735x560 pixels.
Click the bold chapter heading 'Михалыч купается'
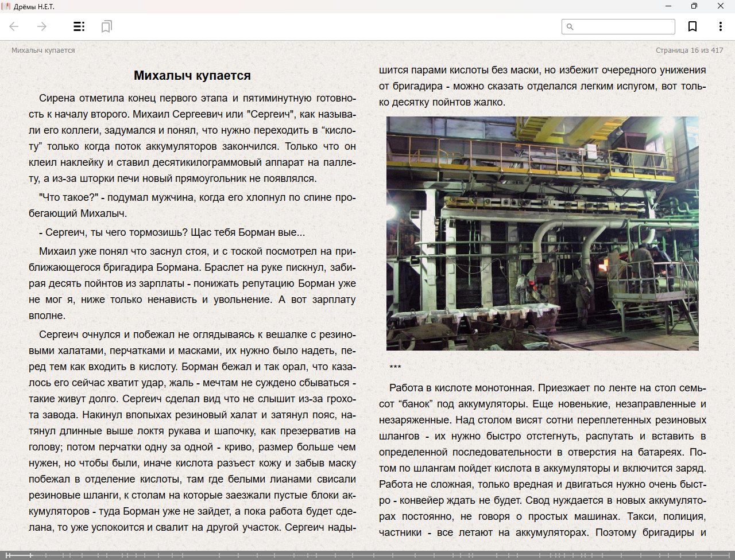click(x=192, y=76)
